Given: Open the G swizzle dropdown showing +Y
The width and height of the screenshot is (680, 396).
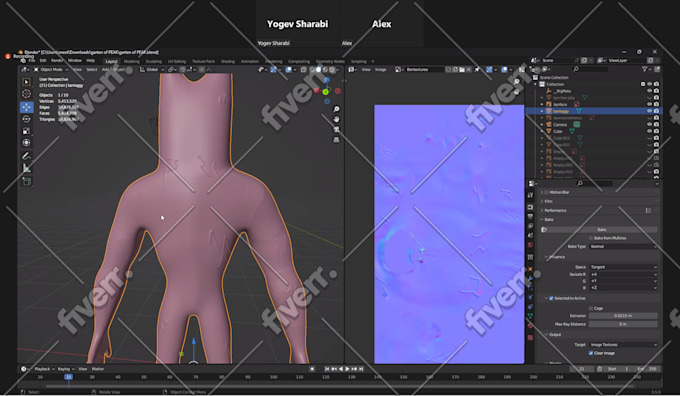Looking at the screenshot, I should [x=623, y=281].
